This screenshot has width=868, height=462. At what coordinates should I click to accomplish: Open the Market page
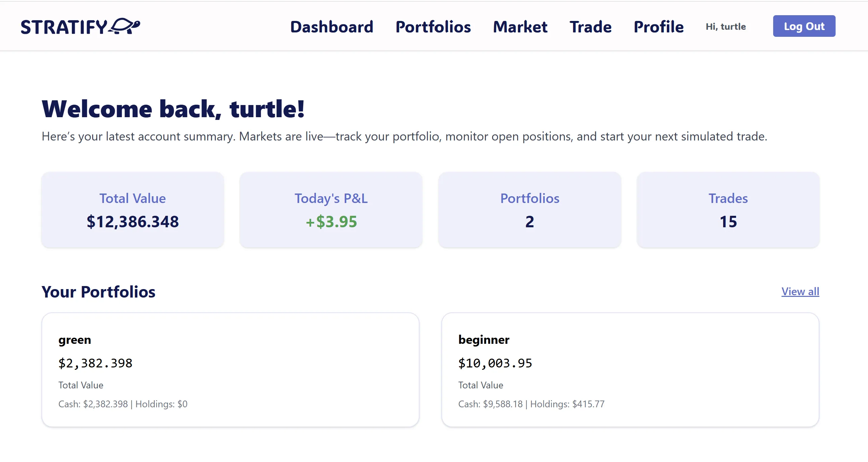point(520,27)
